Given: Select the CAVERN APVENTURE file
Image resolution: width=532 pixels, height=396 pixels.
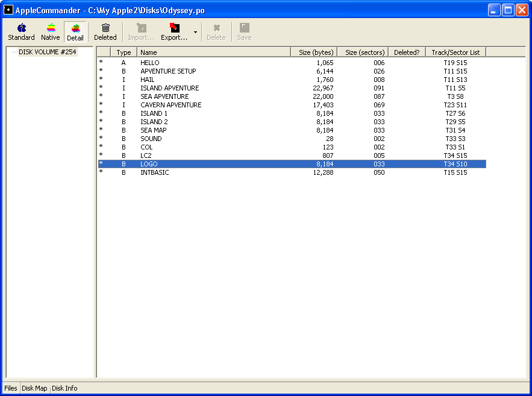Looking at the screenshot, I should click(171, 105).
